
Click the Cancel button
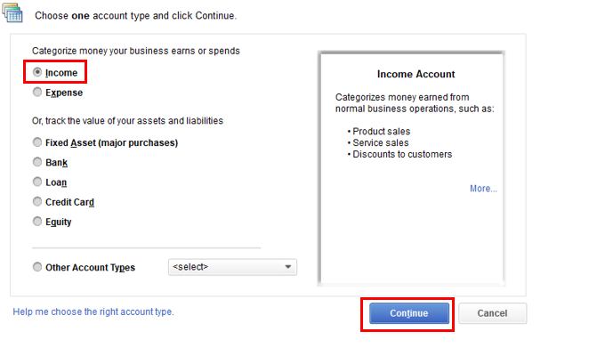click(492, 313)
